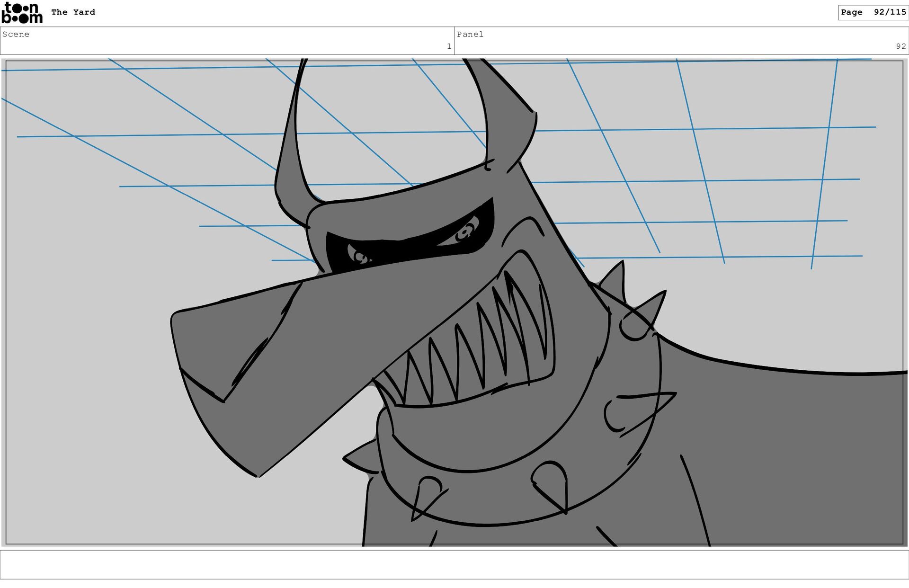The height and width of the screenshot is (588, 909).
Task: Click the empty caption box below the panel
Action: 454,564
